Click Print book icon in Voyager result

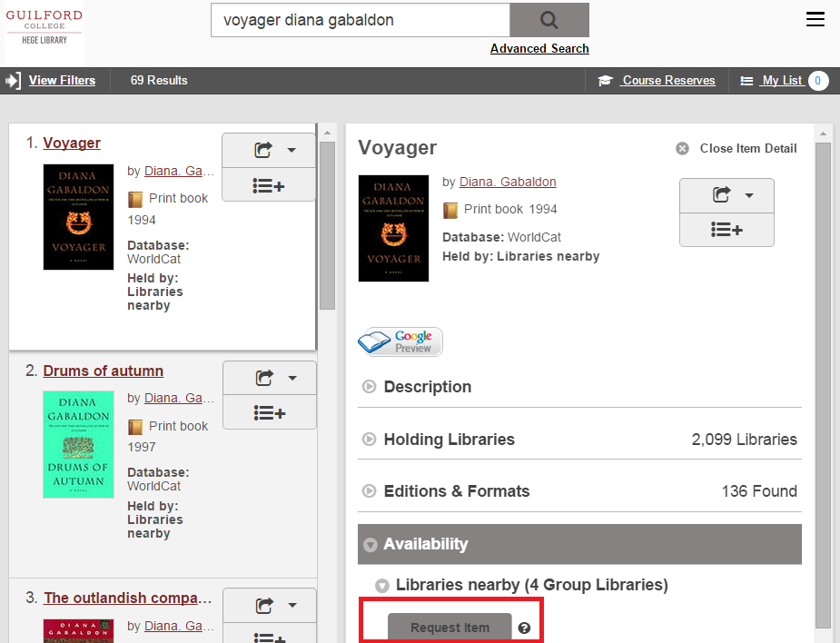(x=135, y=199)
